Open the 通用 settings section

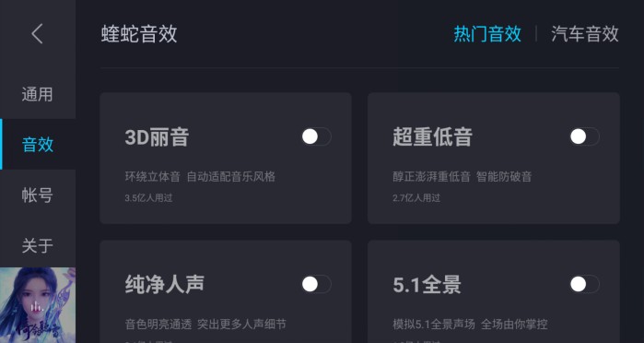click(38, 94)
